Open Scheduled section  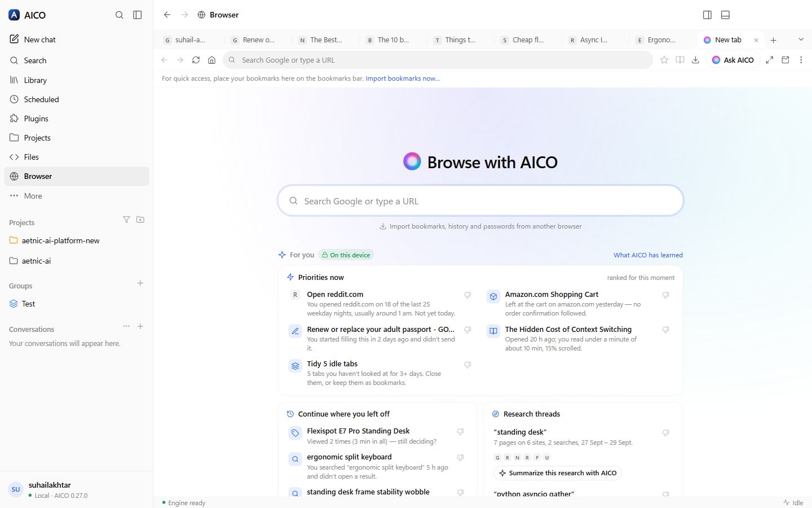click(x=77, y=99)
